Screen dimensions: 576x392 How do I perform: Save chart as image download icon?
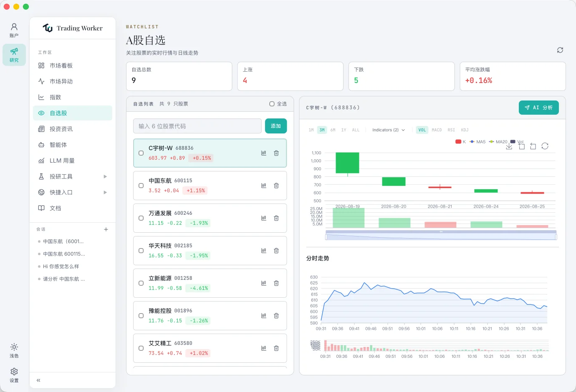[x=509, y=146]
